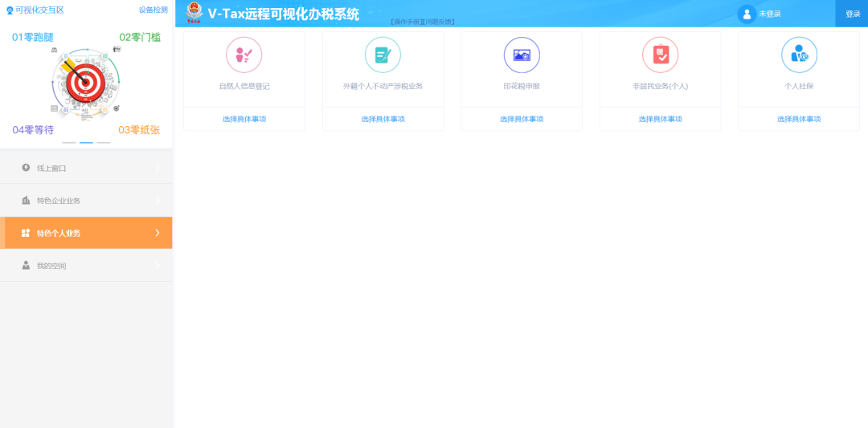Expand the 特色企业业务 chevron arrow

pyautogui.click(x=158, y=200)
